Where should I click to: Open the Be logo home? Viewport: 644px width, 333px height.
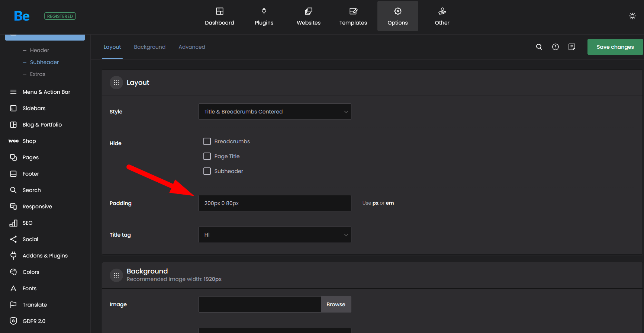pyautogui.click(x=22, y=16)
